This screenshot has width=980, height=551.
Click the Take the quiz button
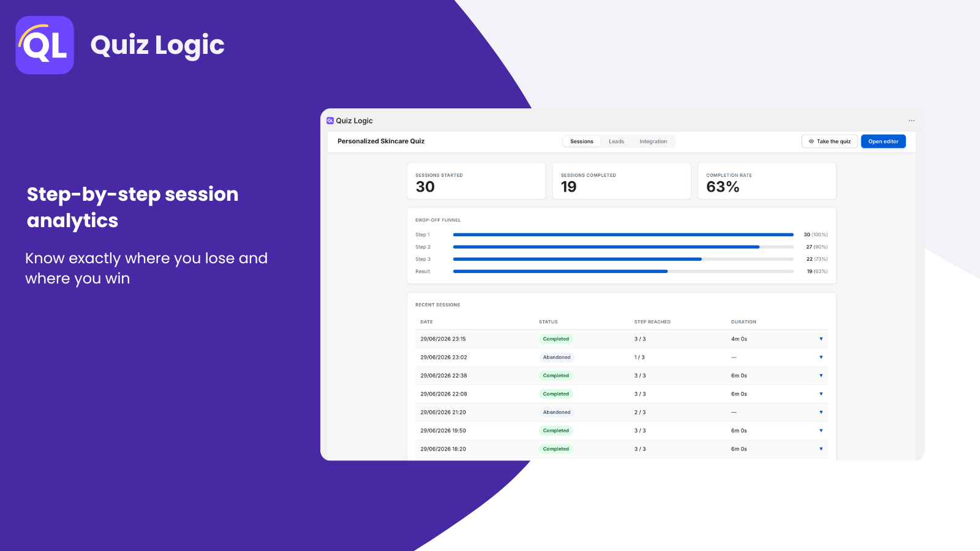829,141
